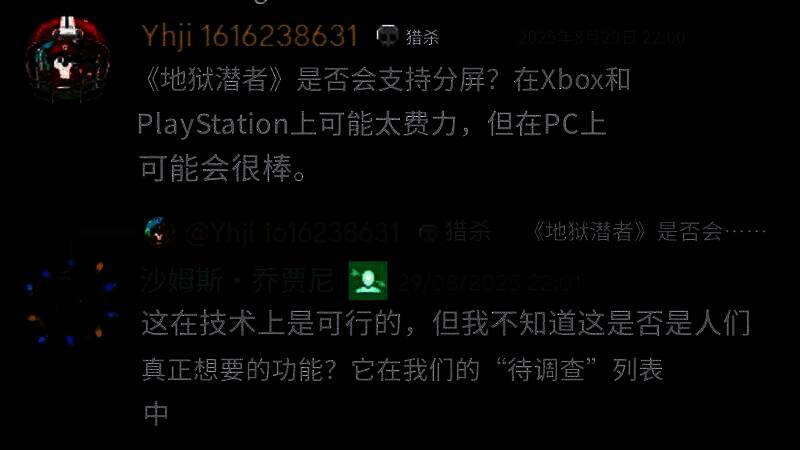Click the dim 猎杀 label in reply preview
This screenshot has width=800, height=450.
[468, 232]
